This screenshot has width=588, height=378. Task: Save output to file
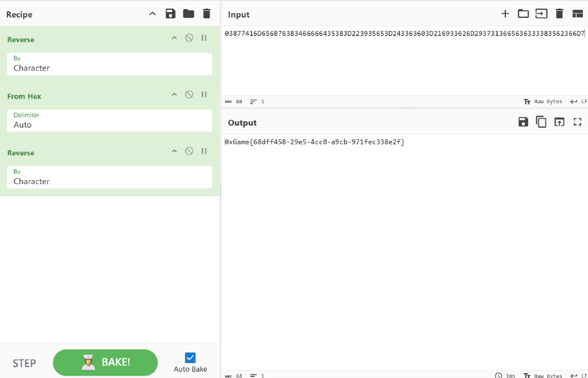pyautogui.click(x=523, y=122)
